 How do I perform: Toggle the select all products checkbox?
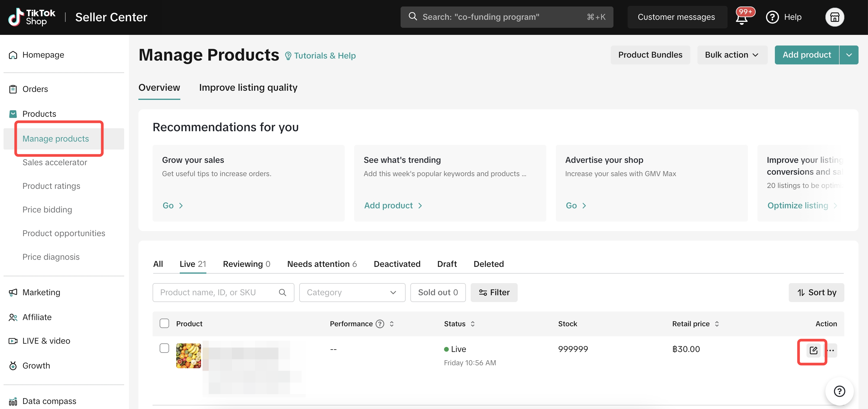(164, 323)
